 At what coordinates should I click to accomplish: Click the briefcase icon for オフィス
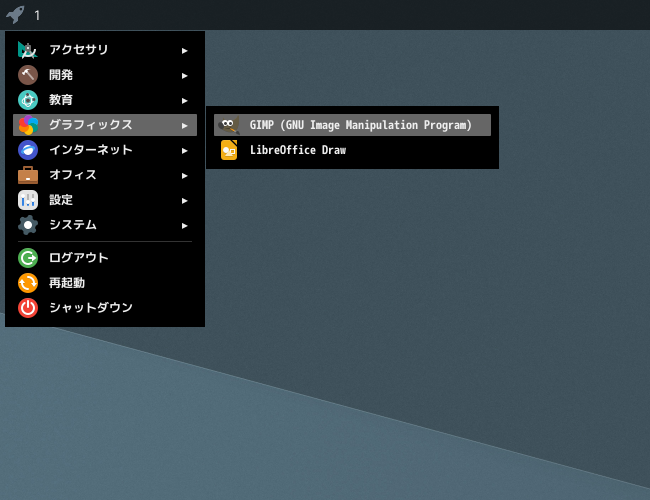(28, 175)
